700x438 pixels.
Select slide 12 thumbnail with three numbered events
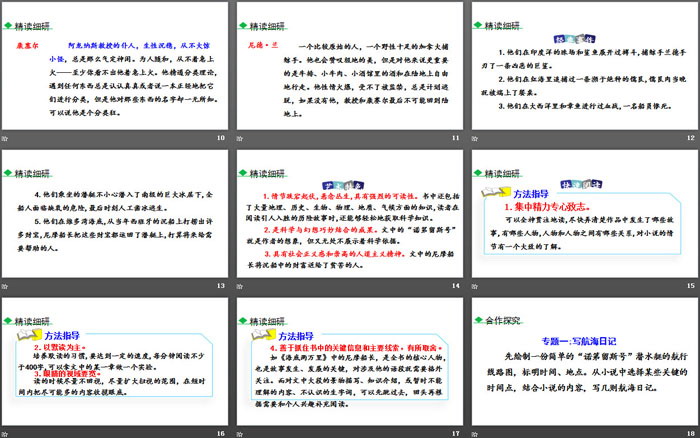[x=585, y=66]
